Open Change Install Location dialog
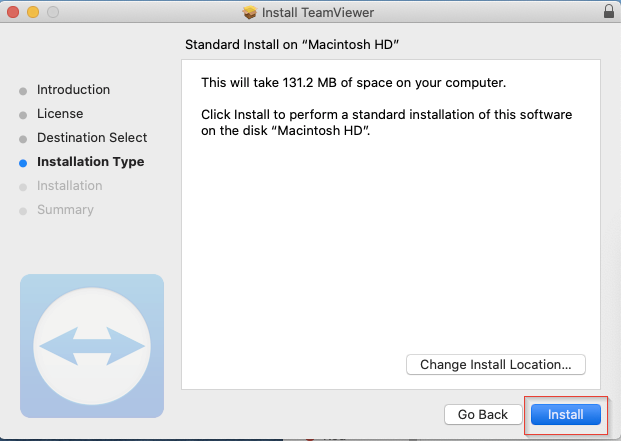Screen dimensions: 621x441 pos(495,365)
